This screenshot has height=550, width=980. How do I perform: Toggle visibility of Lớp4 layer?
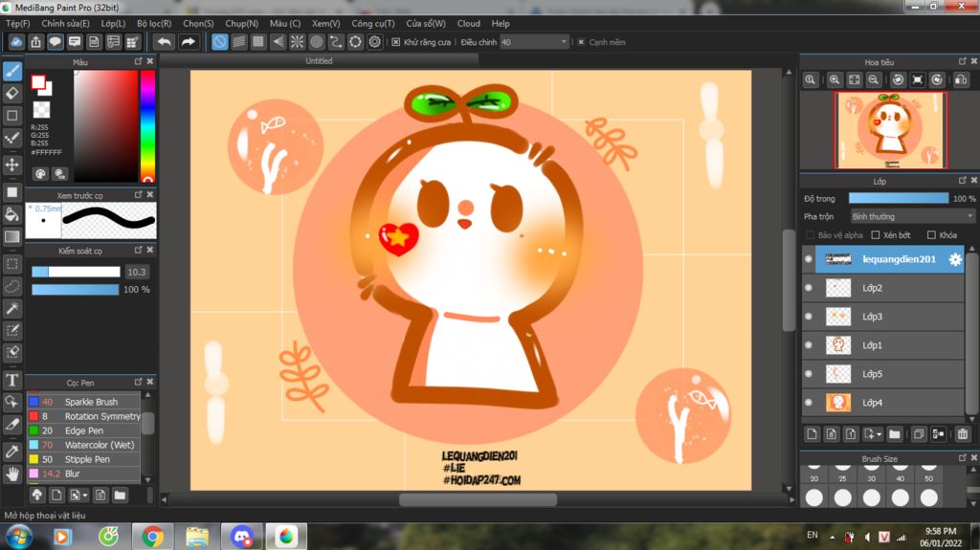tap(809, 403)
